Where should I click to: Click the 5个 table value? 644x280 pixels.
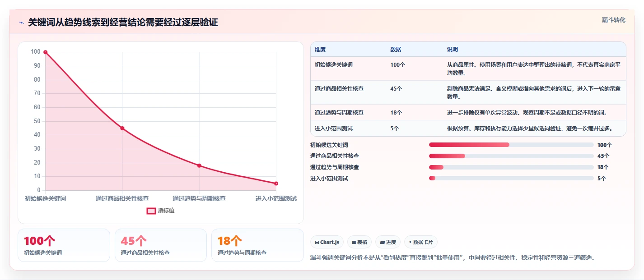point(395,129)
